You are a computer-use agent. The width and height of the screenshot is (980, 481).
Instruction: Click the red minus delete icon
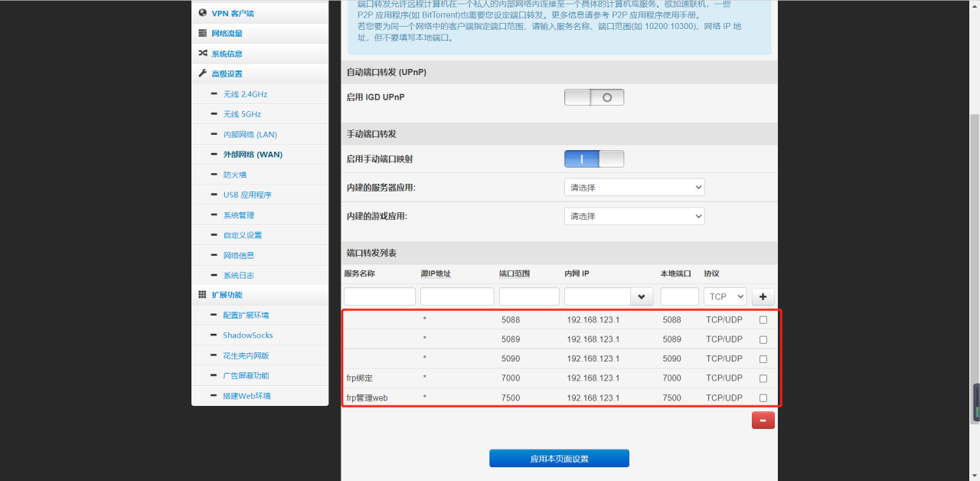[763, 420]
